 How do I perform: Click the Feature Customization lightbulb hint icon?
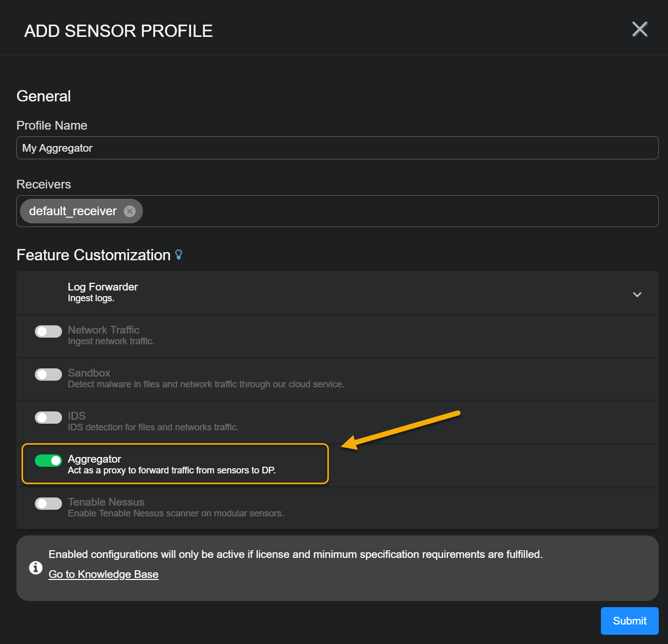click(x=179, y=255)
